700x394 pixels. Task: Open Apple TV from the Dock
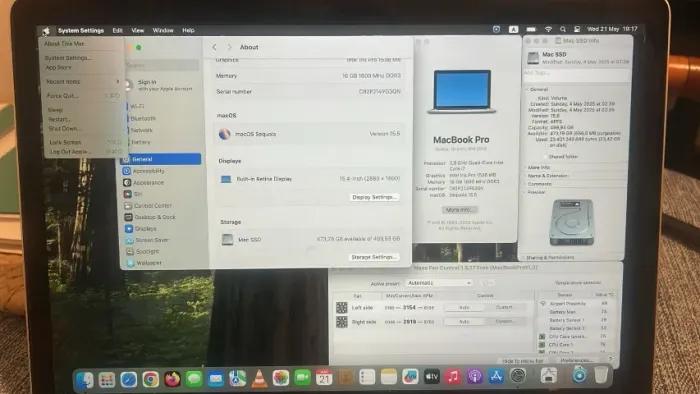431,377
